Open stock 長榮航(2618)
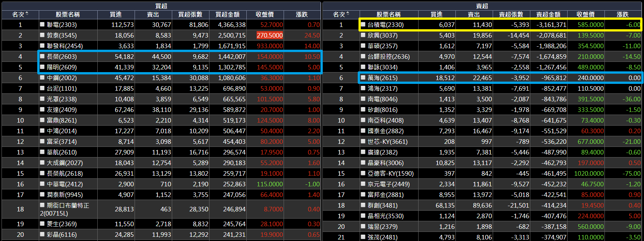644x241 pixels. pos(65,173)
